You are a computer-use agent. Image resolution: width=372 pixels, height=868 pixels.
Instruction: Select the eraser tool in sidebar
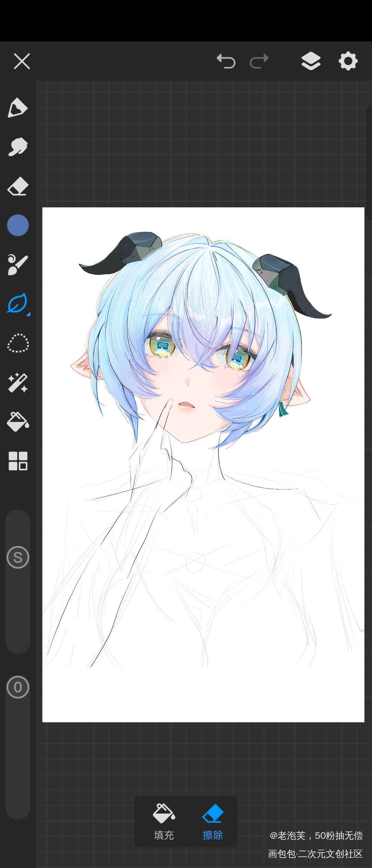(18, 186)
